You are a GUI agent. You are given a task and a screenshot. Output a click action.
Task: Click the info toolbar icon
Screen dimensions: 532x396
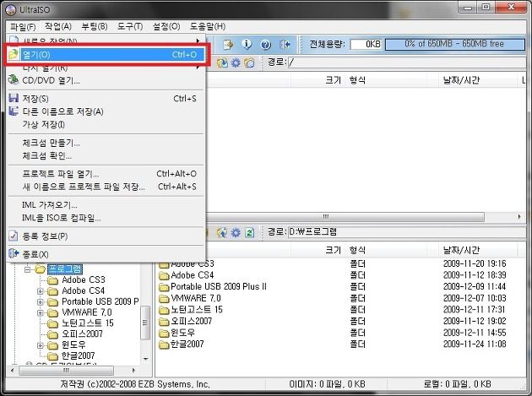tap(247, 44)
